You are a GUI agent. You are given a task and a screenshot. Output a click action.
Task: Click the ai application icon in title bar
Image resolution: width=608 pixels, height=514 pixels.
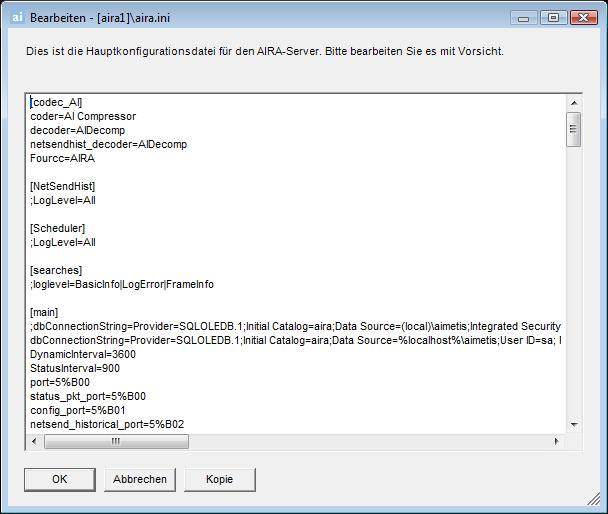coord(17,18)
